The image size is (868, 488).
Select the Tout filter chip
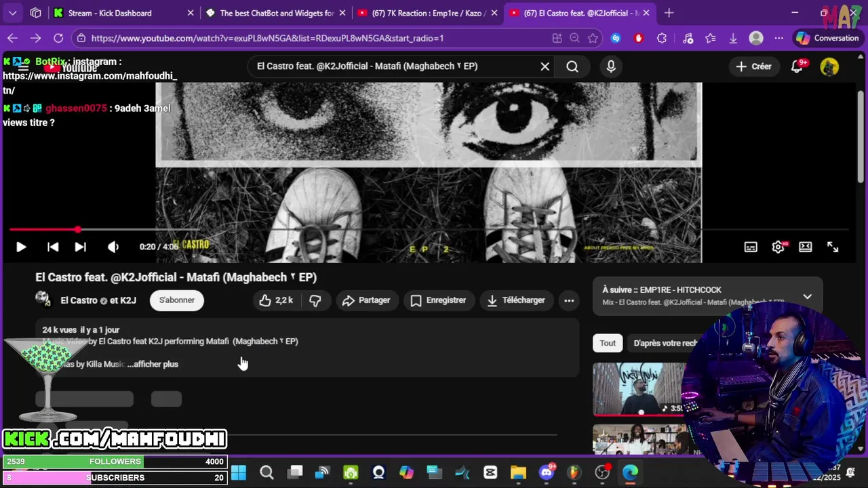click(x=608, y=343)
